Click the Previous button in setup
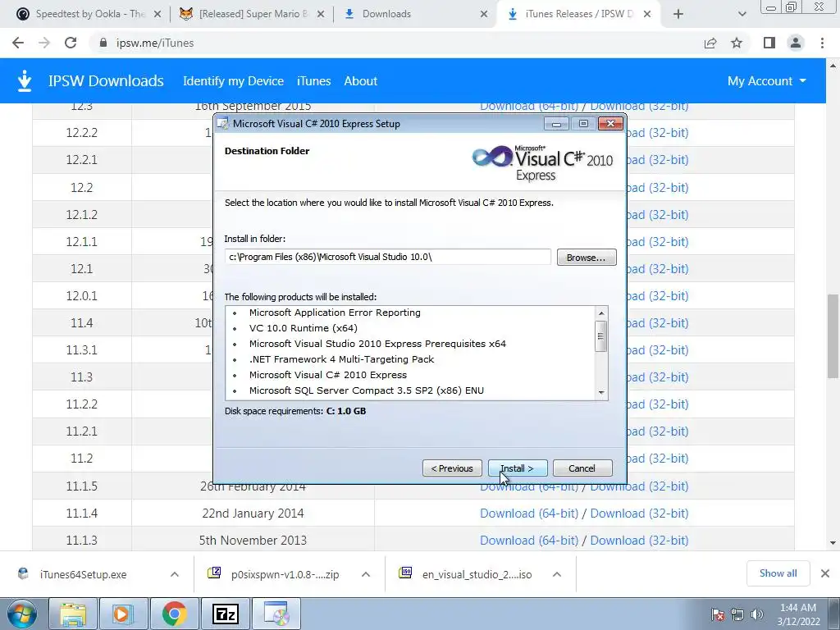 [452, 468]
